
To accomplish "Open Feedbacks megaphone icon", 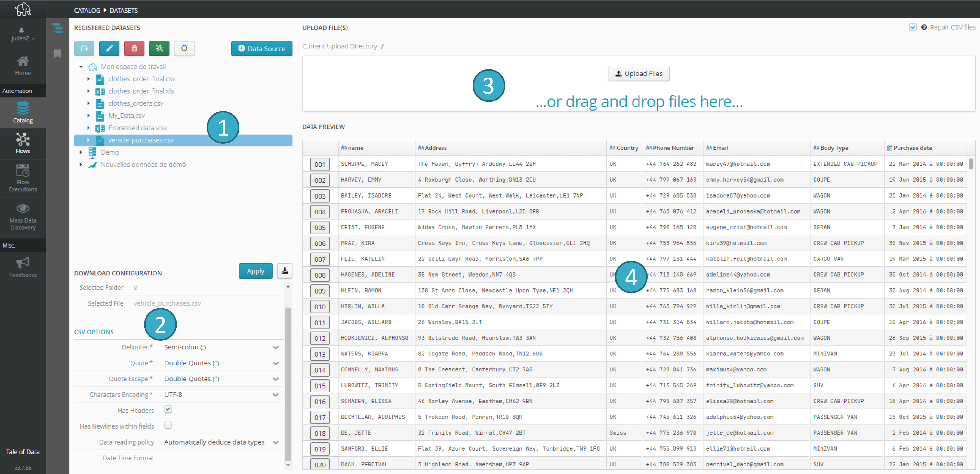I will (23, 263).
